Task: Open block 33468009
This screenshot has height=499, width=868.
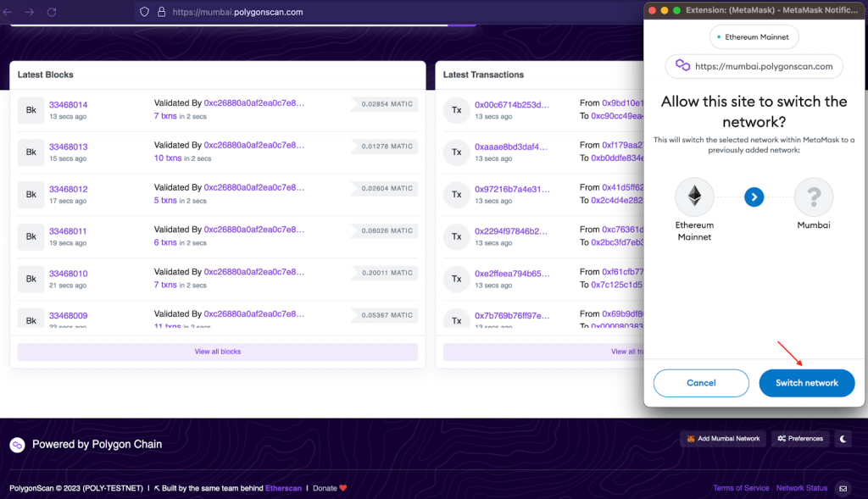Action: pyautogui.click(x=68, y=315)
